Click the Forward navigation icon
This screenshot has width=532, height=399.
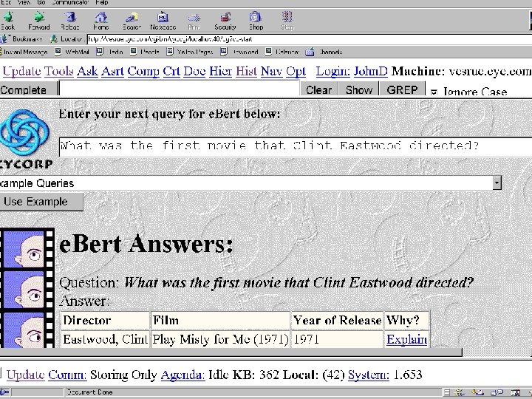pyautogui.click(x=39, y=17)
